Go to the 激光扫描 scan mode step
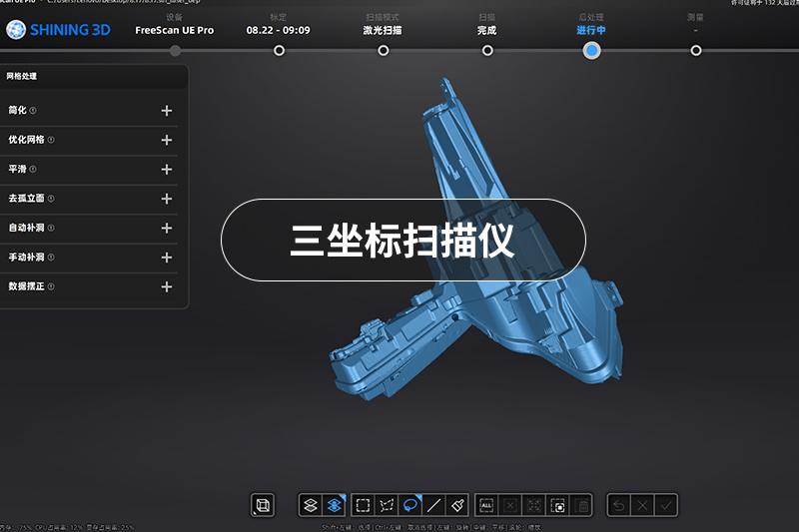 point(384,50)
